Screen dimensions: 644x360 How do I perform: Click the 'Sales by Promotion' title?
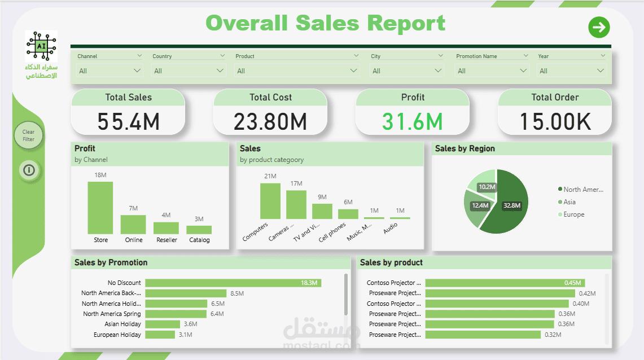tap(111, 262)
